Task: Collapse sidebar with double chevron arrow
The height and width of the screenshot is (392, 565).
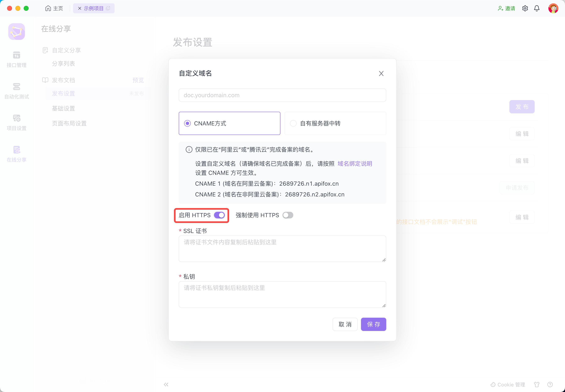Action: (x=166, y=384)
